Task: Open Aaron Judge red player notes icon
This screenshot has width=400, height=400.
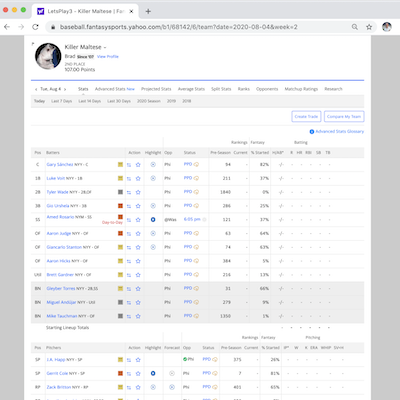Action: pos(120,233)
